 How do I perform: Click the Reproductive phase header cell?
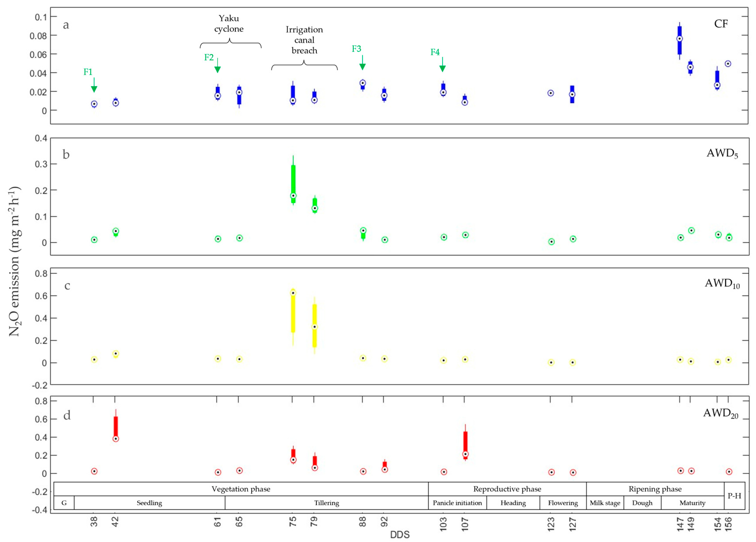(507, 489)
